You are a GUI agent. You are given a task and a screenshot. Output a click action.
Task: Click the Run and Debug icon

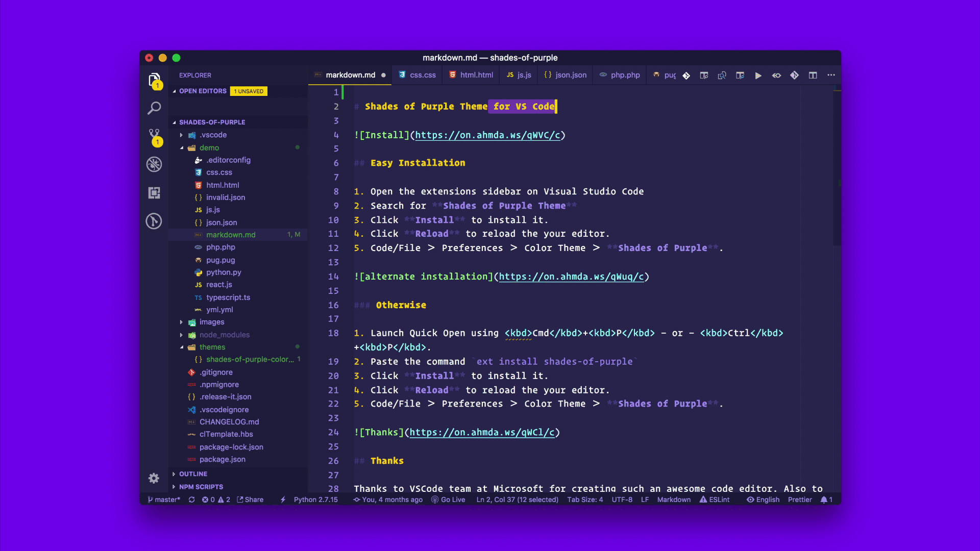click(154, 163)
